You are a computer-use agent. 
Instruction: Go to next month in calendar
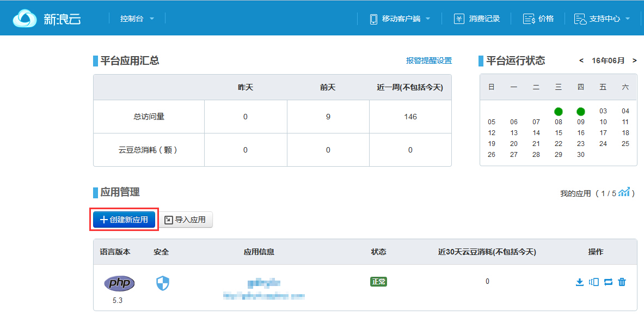tap(635, 61)
